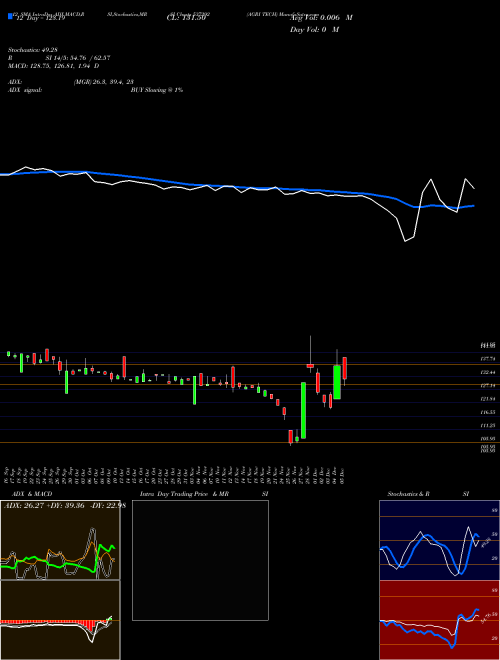500x660 pixels.
Task: Click the blue 12 Day SMA legend square
Action: [x=11, y=16]
